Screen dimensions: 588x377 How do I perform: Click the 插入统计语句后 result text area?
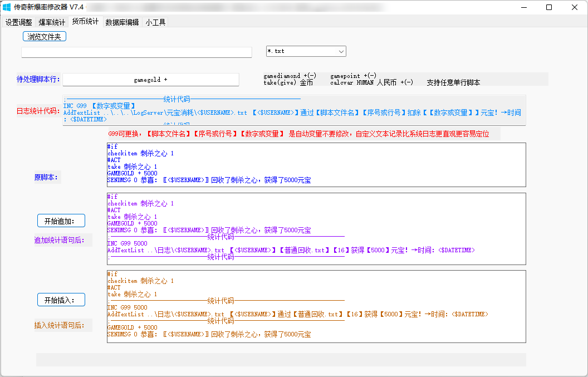[316, 306]
